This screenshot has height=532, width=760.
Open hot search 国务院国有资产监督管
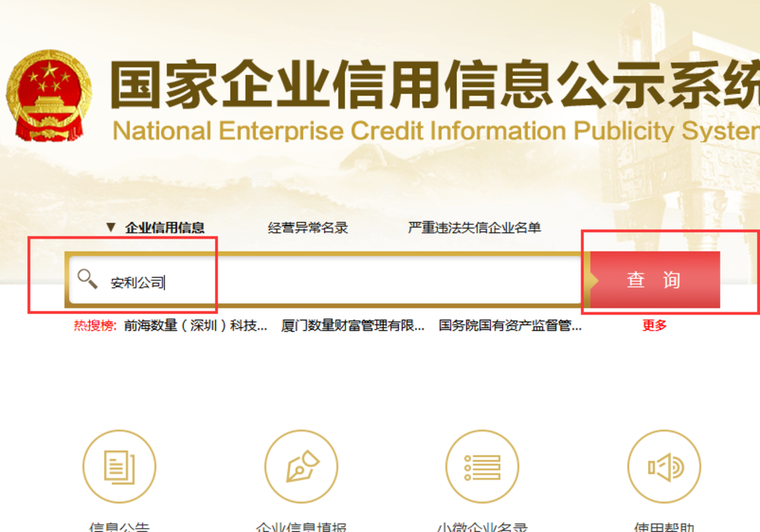(x=510, y=325)
